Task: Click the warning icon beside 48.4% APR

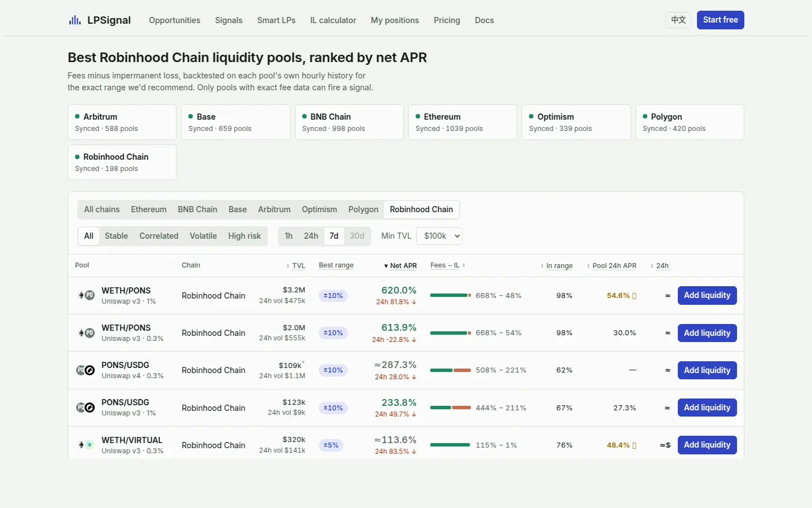Action: tap(634, 445)
